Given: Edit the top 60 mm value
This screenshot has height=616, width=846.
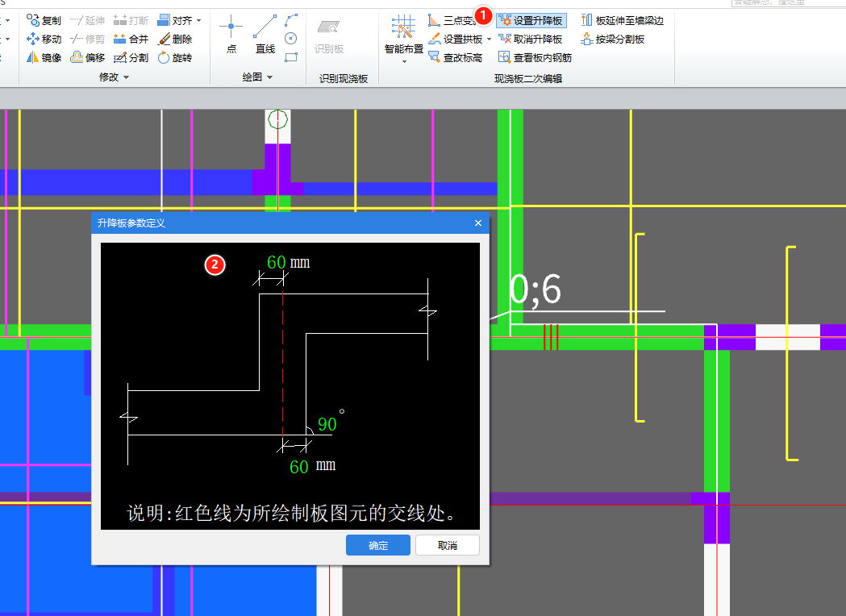Looking at the screenshot, I should coord(277,262).
